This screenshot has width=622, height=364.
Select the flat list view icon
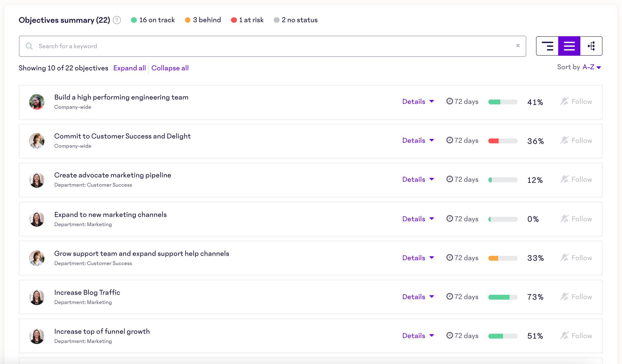point(569,46)
